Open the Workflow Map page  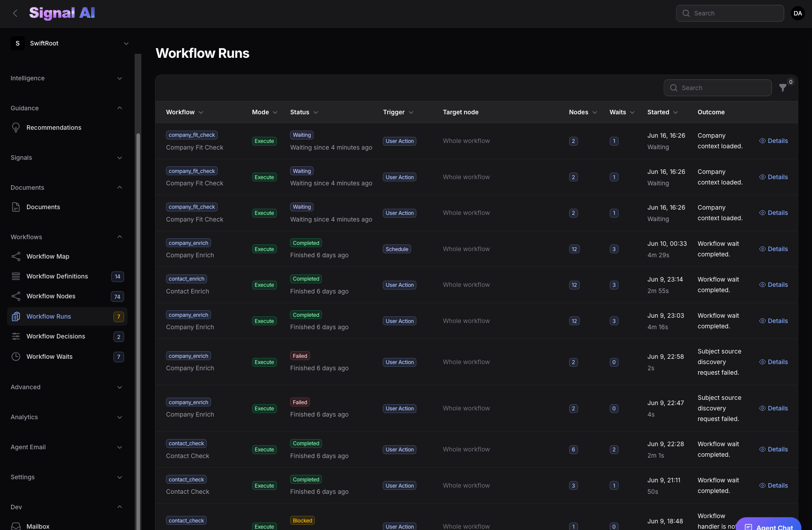[x=67, y=256]
